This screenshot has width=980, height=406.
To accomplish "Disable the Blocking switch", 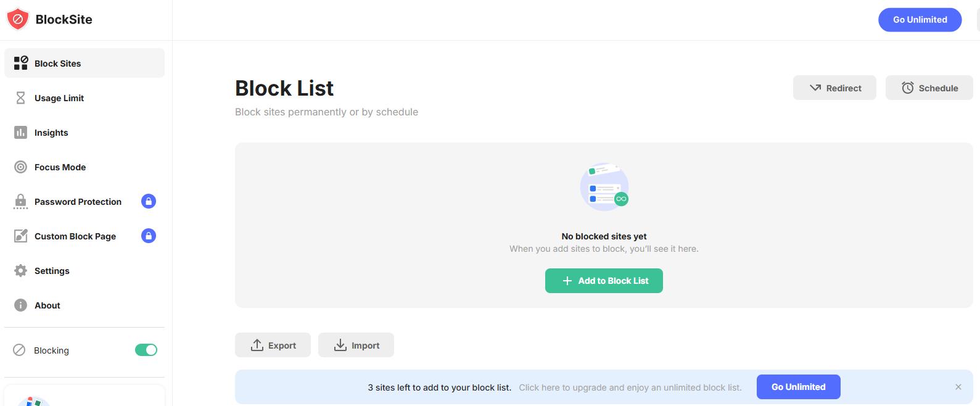I will point(146,350).
